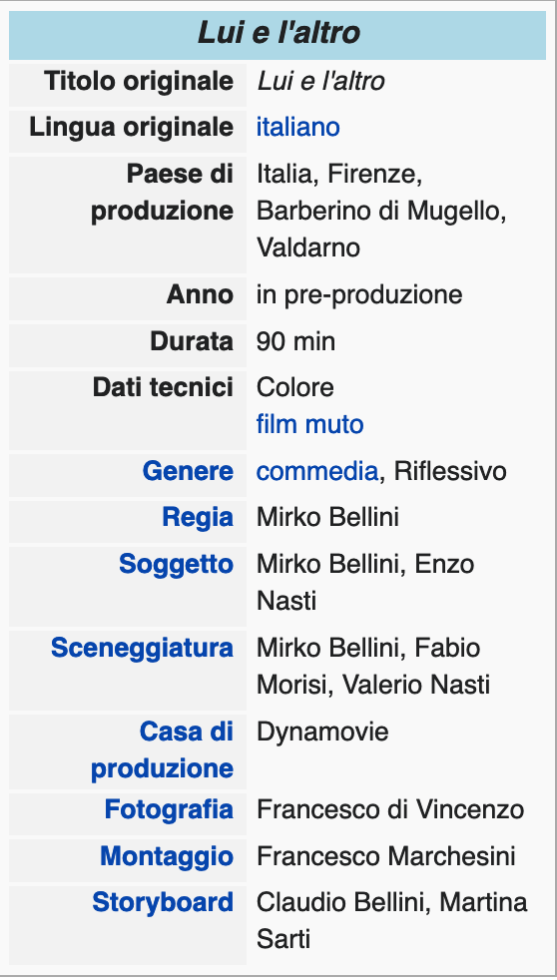Select the Titolo originale label
Viewport: 557px width, 980px height.
(x=139, y=81)
